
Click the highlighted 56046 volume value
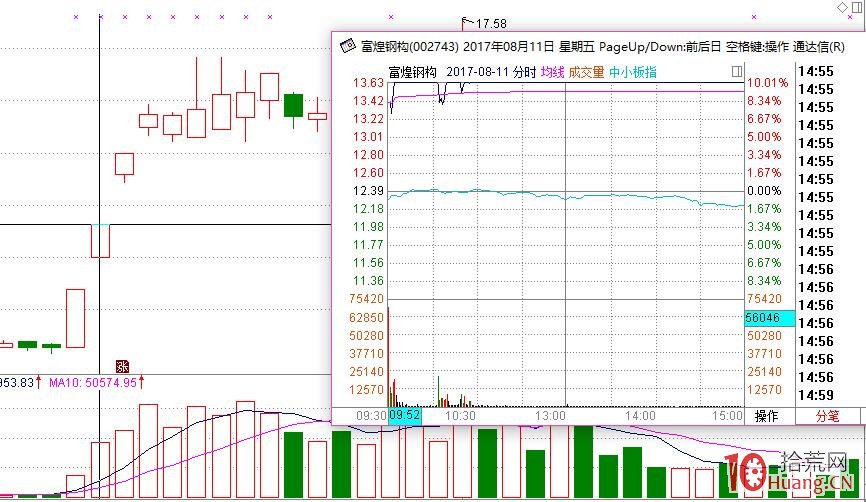(x=769, y=317)
